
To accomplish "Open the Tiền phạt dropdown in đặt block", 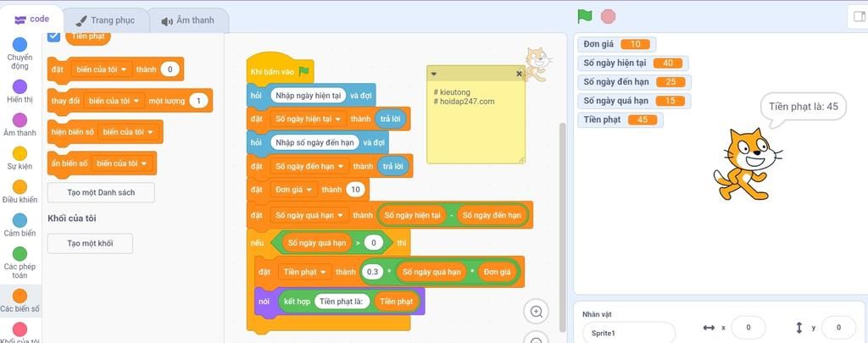I will (304, 272).
